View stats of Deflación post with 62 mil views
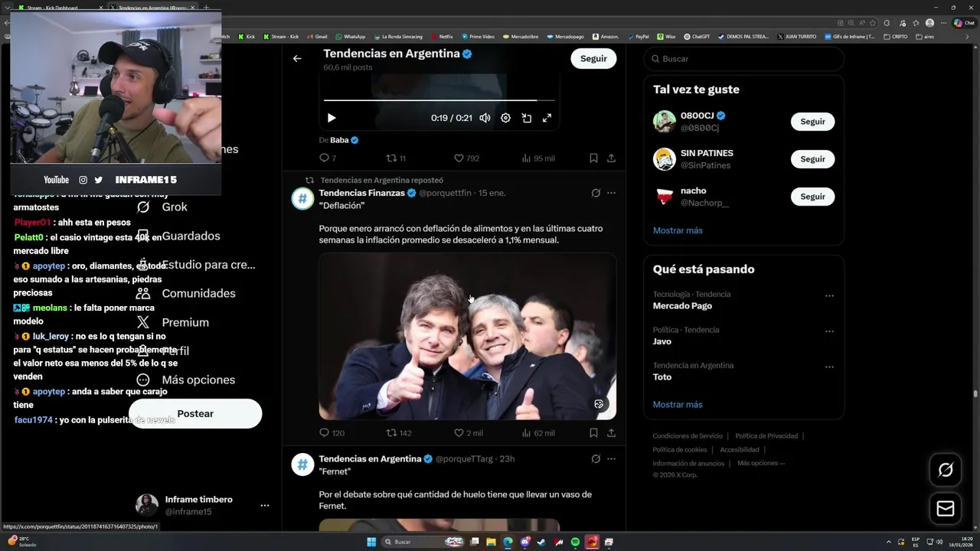This screenshot has width=980, height=551. point(537,433)
